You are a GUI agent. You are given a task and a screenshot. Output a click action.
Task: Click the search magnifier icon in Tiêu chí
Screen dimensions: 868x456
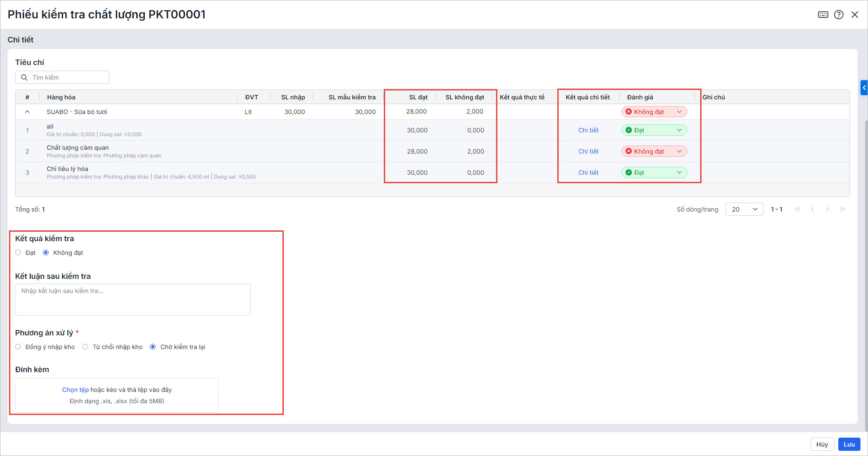[x=25, y=77]
